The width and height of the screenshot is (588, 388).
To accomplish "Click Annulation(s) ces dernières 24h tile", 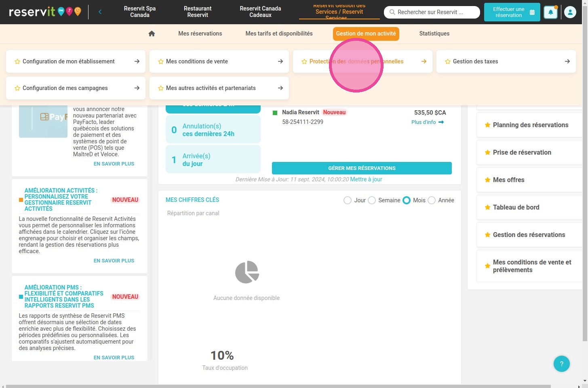I will (x=213, y=130).
